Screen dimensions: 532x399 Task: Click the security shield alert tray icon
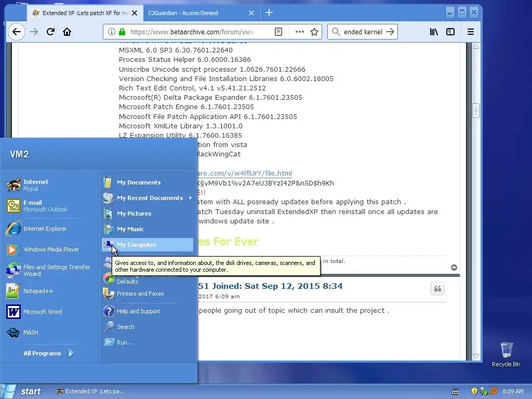click(474, 392)
